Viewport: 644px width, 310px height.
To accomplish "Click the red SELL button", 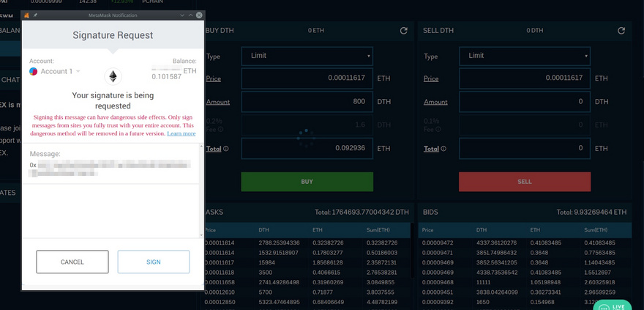I will [x=525, y=182].
